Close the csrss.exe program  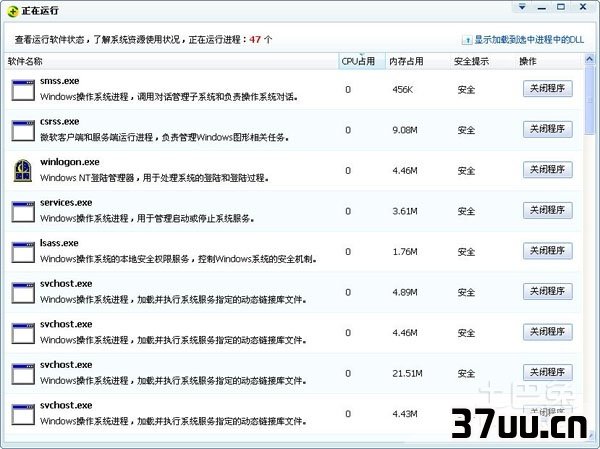pos(548,129)
